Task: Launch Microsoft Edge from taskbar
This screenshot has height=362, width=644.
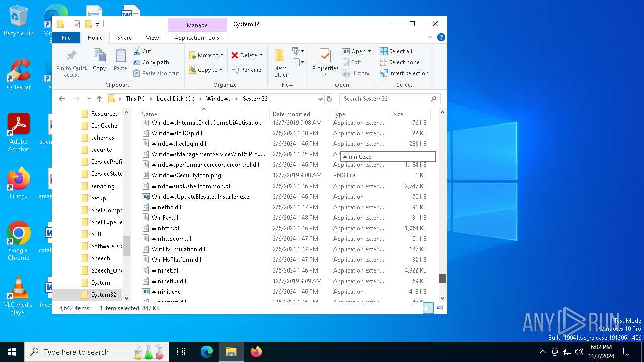Action: 207,352
